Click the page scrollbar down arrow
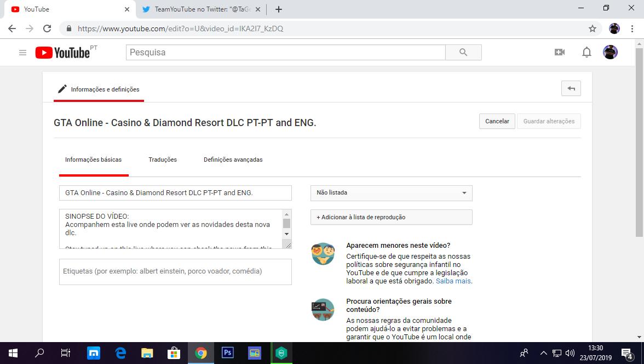Screen dimensions: 644x364 click(639, 337)
